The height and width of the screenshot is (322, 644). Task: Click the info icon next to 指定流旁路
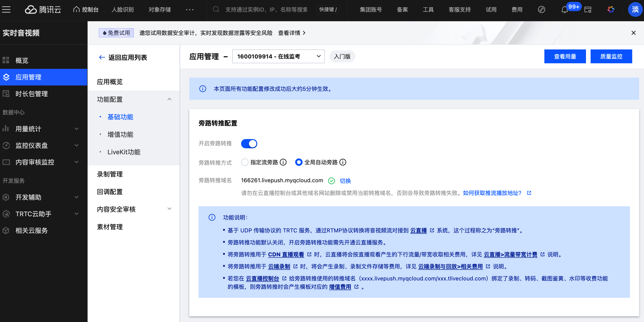(283, 162)
